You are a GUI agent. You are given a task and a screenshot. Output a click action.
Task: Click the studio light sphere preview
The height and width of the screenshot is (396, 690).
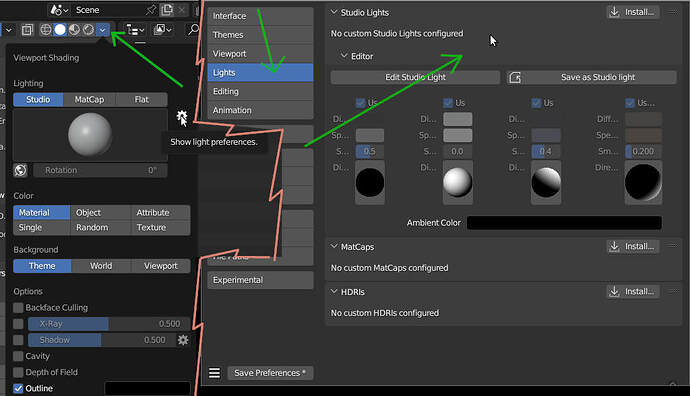point(90,135)
